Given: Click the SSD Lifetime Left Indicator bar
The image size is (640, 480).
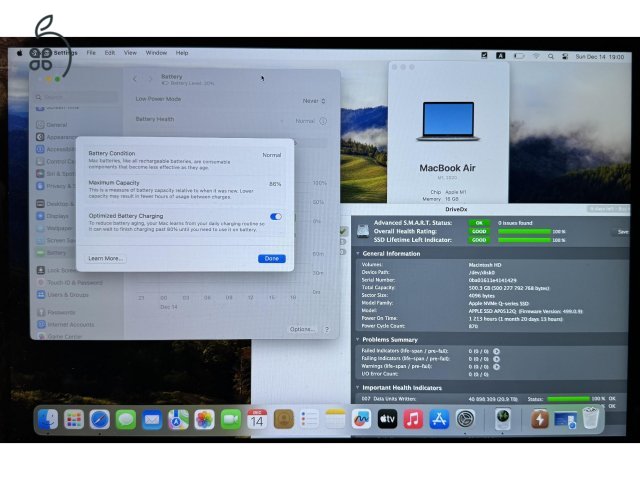Looking at the screenshot, I should click(x=524, y=240).
